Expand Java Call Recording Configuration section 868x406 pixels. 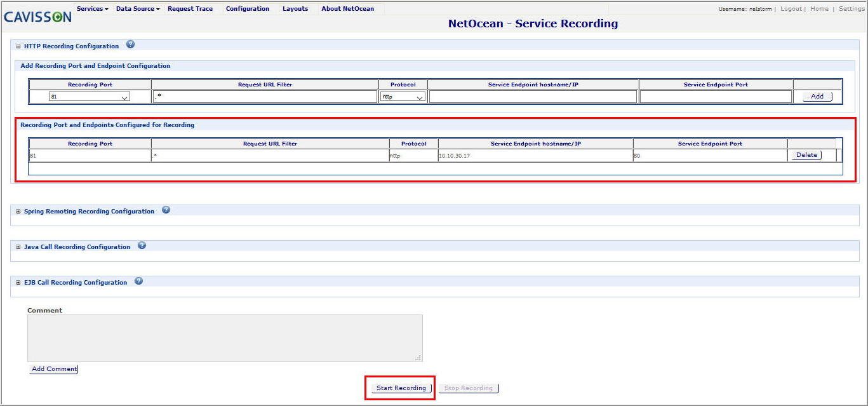(18, 247)
